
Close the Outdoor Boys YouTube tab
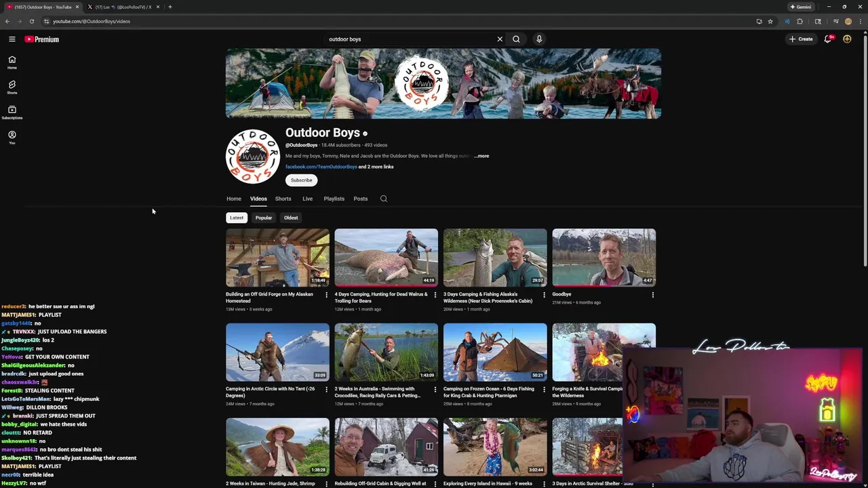pyautogui.click(x=77, y=7)
